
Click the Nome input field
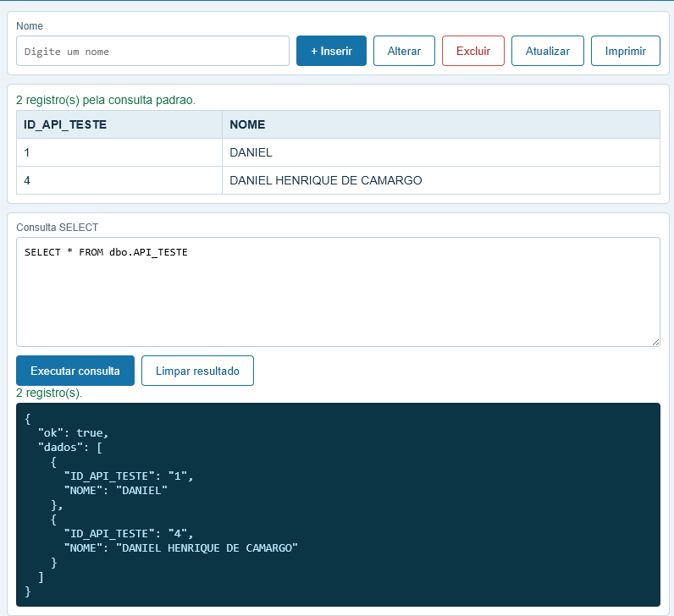[x=152, y=51]
